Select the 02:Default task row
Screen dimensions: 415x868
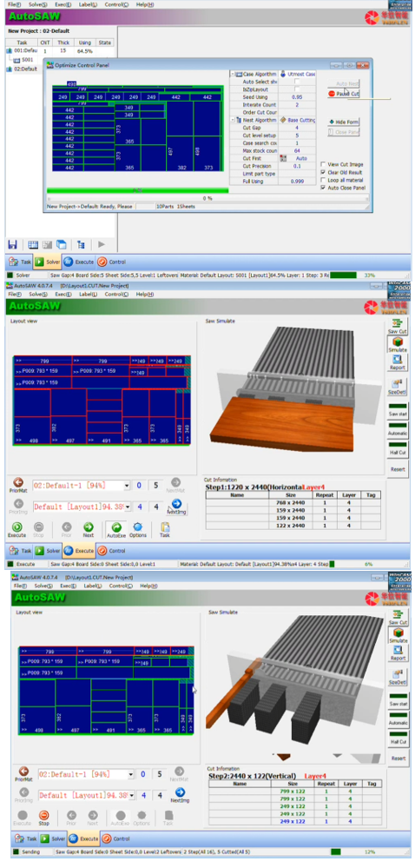tap(22, 70)
